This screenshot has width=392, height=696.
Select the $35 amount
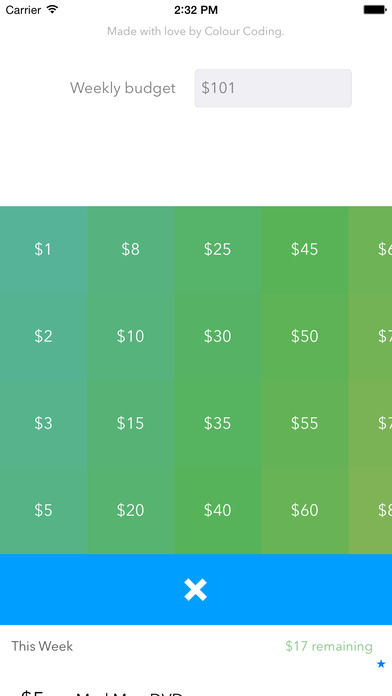pos(218,423)
